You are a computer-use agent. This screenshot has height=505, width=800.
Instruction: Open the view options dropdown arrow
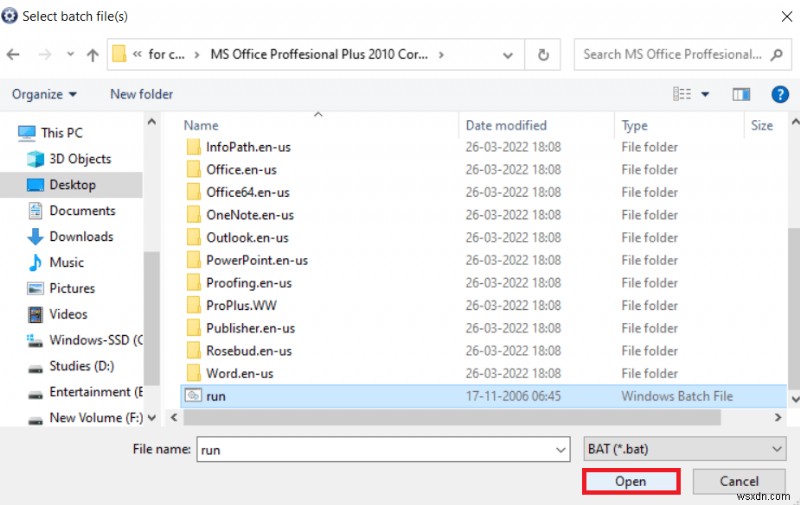point(705,94)
